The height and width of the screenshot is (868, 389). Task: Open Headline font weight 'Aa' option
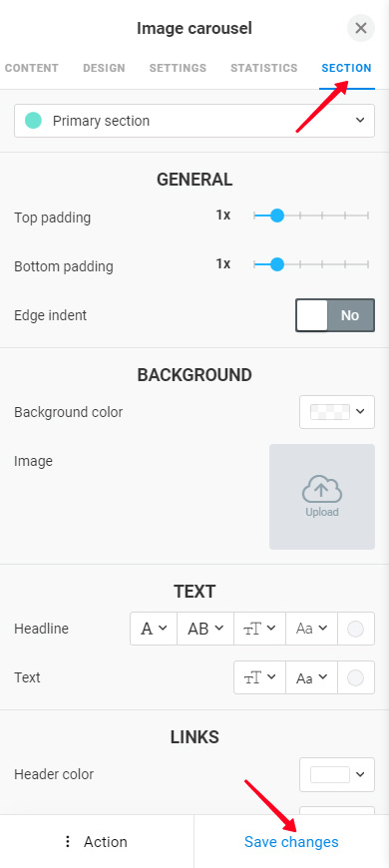coord(311,629)
